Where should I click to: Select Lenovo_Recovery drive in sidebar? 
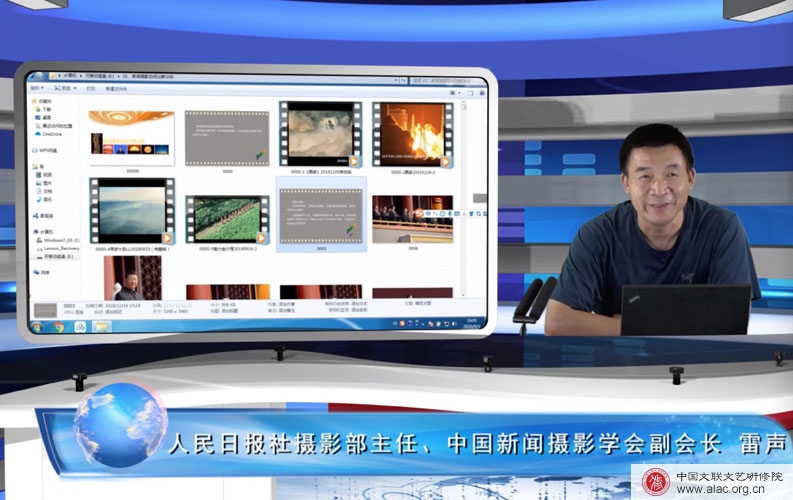[58, 248]
